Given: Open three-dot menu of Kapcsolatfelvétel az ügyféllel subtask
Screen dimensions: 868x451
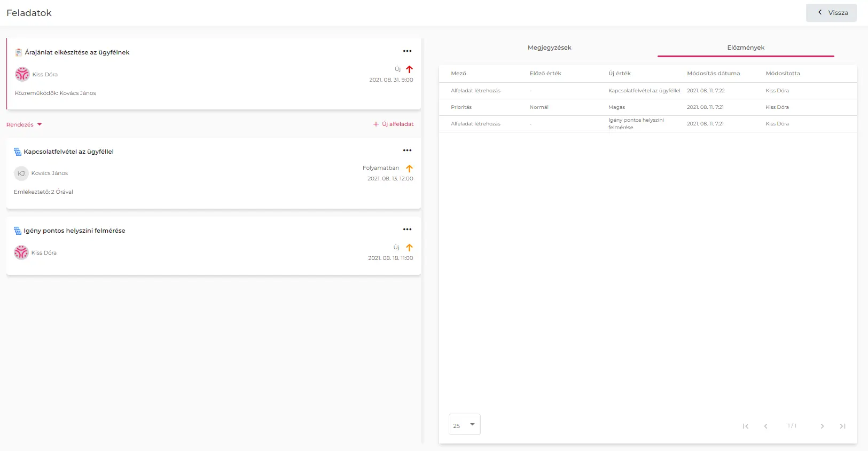Looking at the screenshot, I should click(407, 151).
